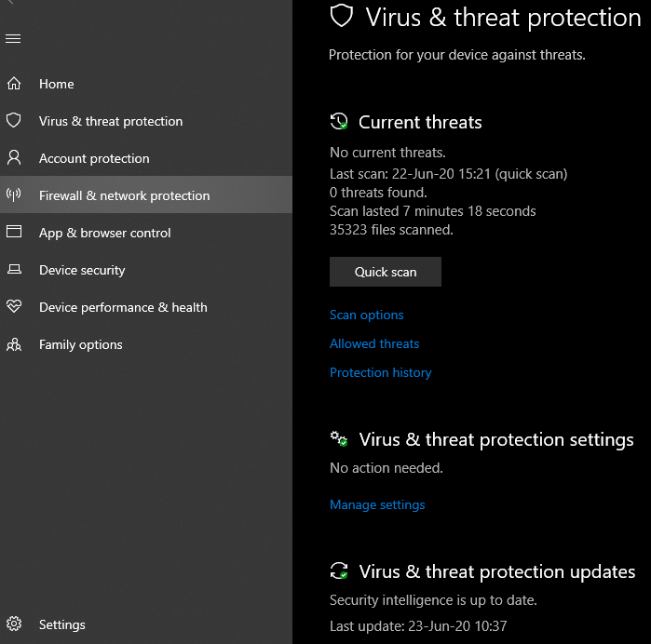Screen dimensions: 651x644
Task: Click the Family options people icon
Action: pos(14,344)
